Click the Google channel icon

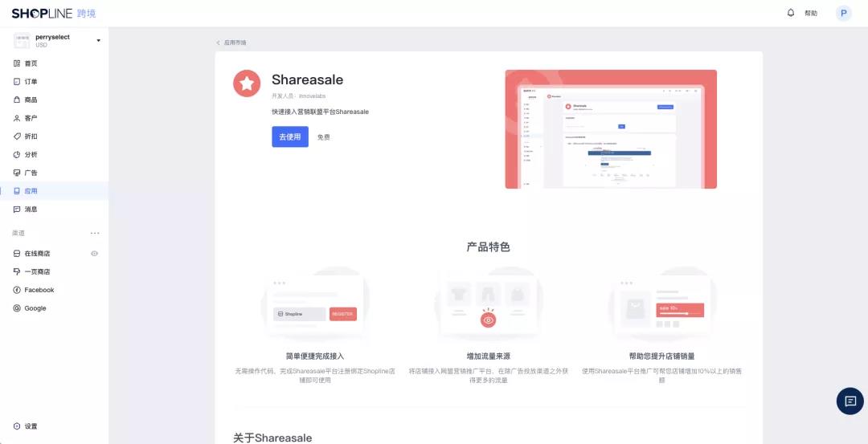17,308
